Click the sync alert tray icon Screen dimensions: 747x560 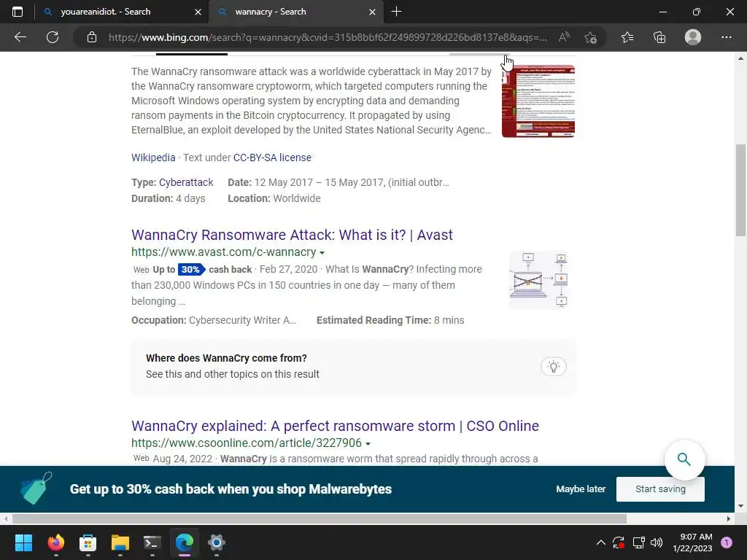(619, 542)
